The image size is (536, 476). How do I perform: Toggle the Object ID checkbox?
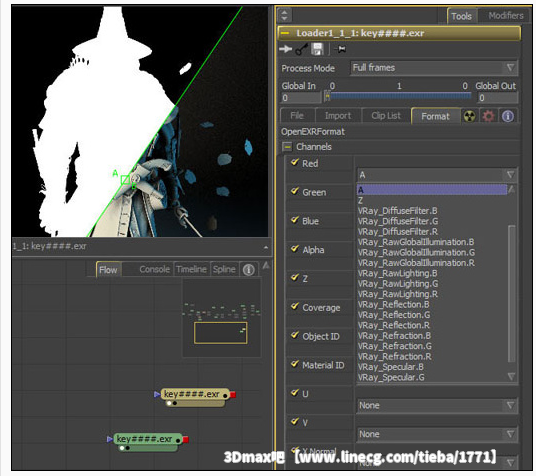click(294, 335)
